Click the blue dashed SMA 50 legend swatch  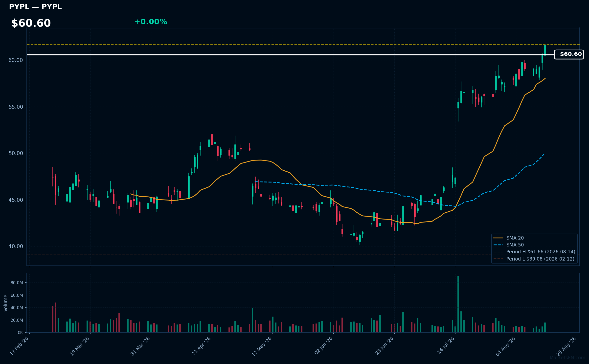498,245
